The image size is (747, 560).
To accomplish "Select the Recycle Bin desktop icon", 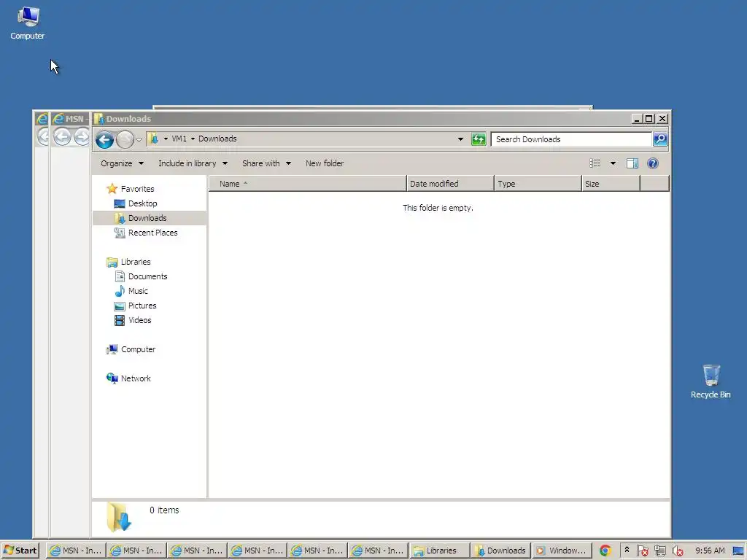I will [711, 382].
